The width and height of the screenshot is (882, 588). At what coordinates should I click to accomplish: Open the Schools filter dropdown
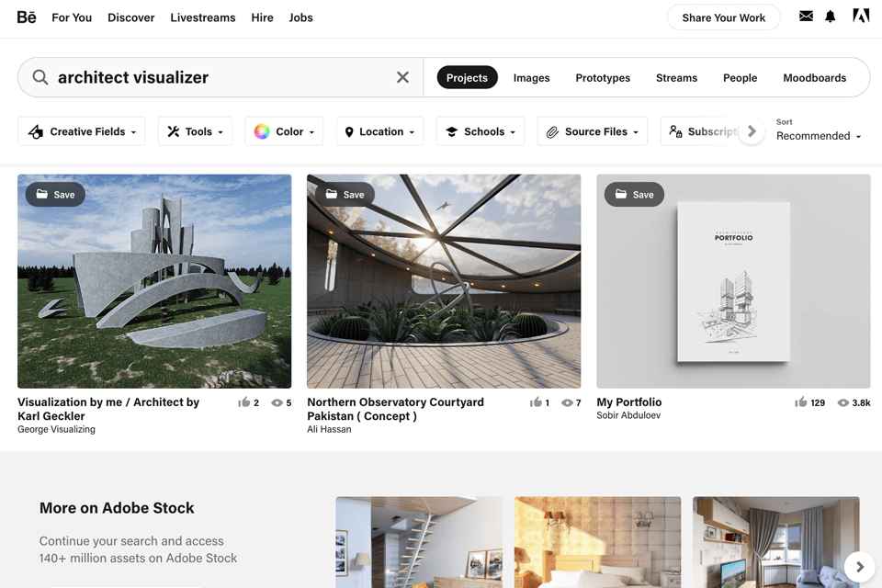coord(481,131)
